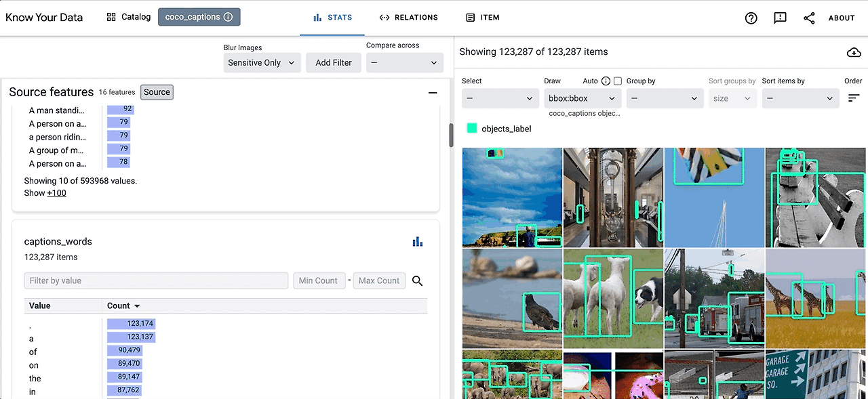Open the giraffes in field thumbnail
Viewport: 868px width, 399px height.
(816, 298)
